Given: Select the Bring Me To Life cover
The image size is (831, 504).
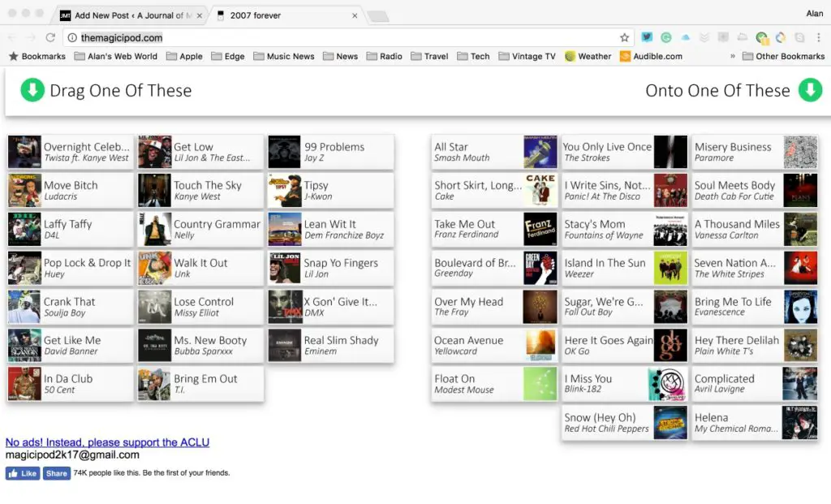Looking at the screenshot, I should click(800, 306).
